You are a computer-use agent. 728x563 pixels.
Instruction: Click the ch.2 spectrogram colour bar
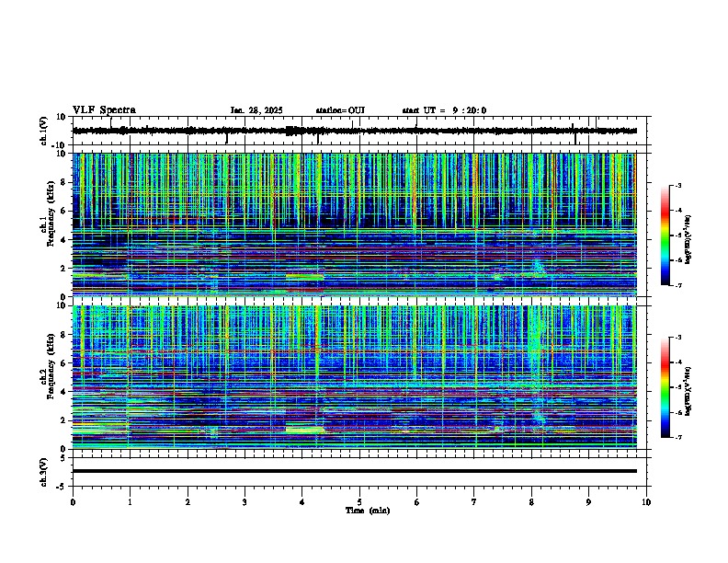(665, 387)
